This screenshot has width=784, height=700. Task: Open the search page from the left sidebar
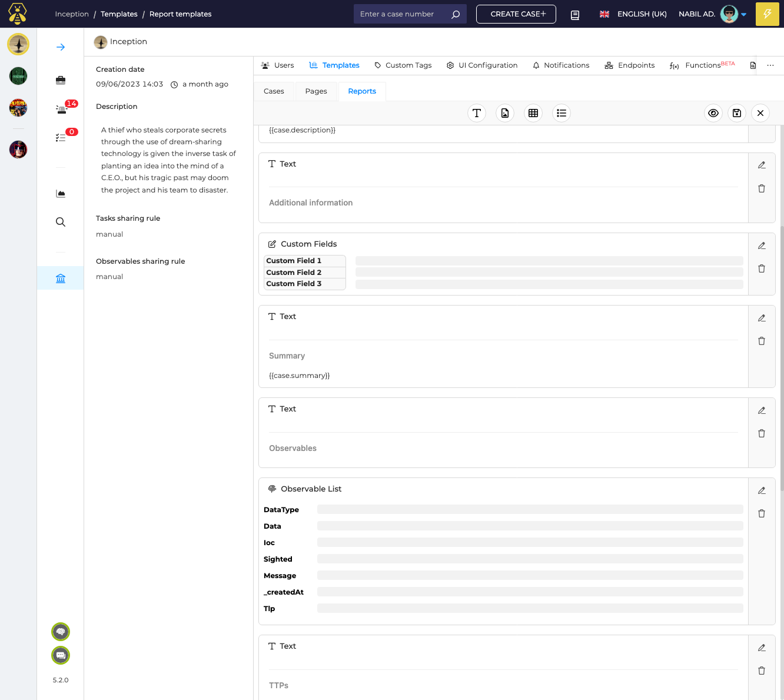(x=61, y=222)
